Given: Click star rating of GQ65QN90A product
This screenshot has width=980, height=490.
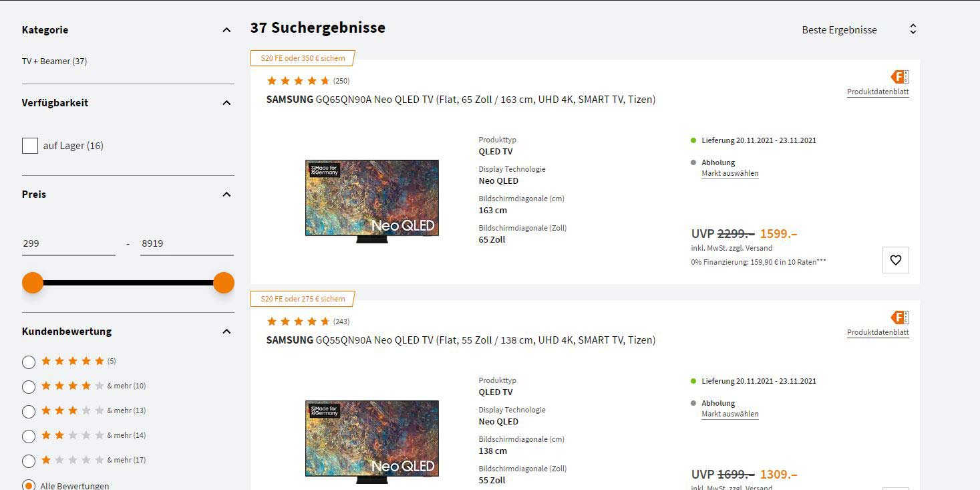Looking at the screenshot, I should (298, 81).
